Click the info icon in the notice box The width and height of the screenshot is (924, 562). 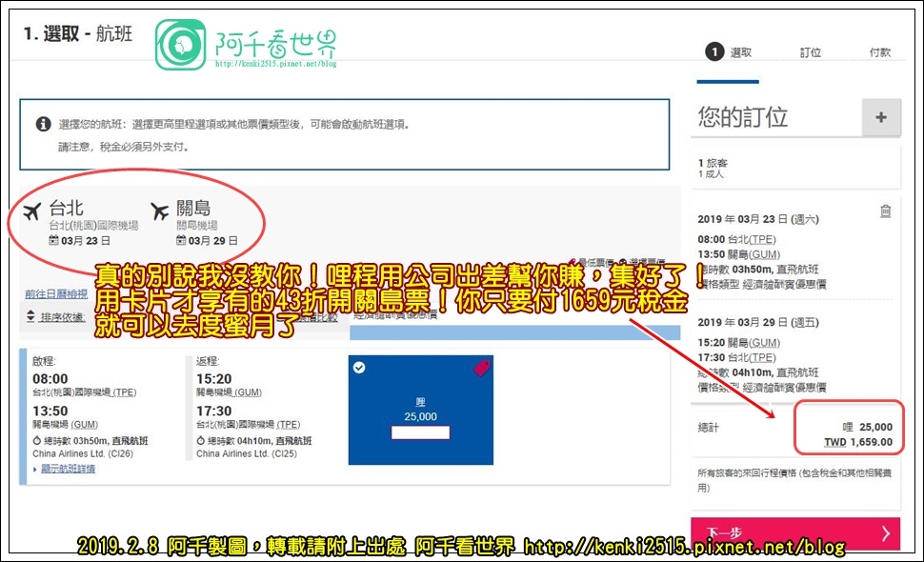click(x=43, y=124)
